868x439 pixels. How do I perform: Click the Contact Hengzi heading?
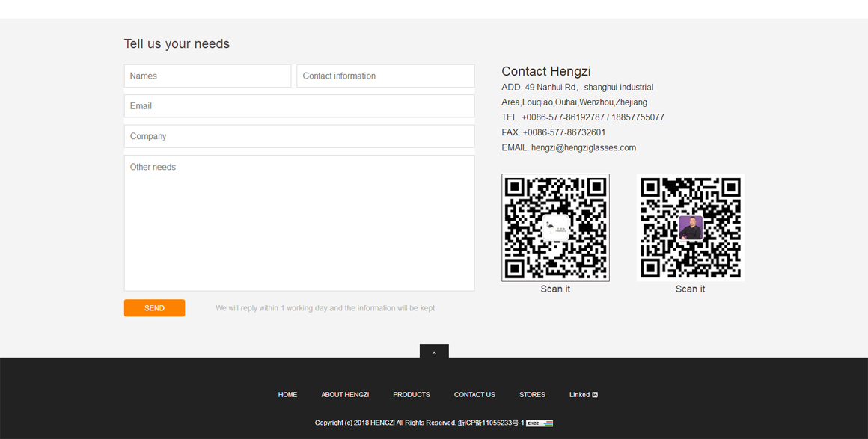pyautogui.click(x=545, y=71)
